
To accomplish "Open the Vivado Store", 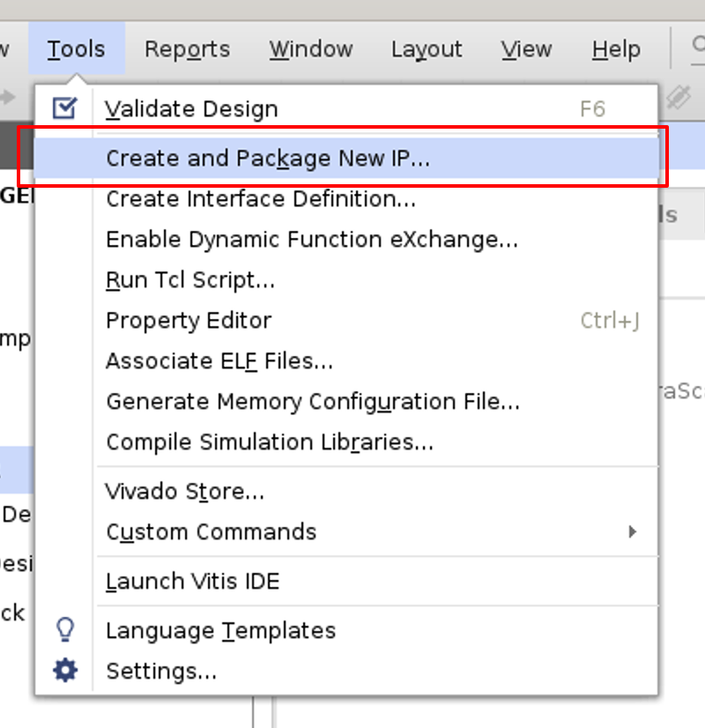I will pyautogui.click(x=185, y=492).
